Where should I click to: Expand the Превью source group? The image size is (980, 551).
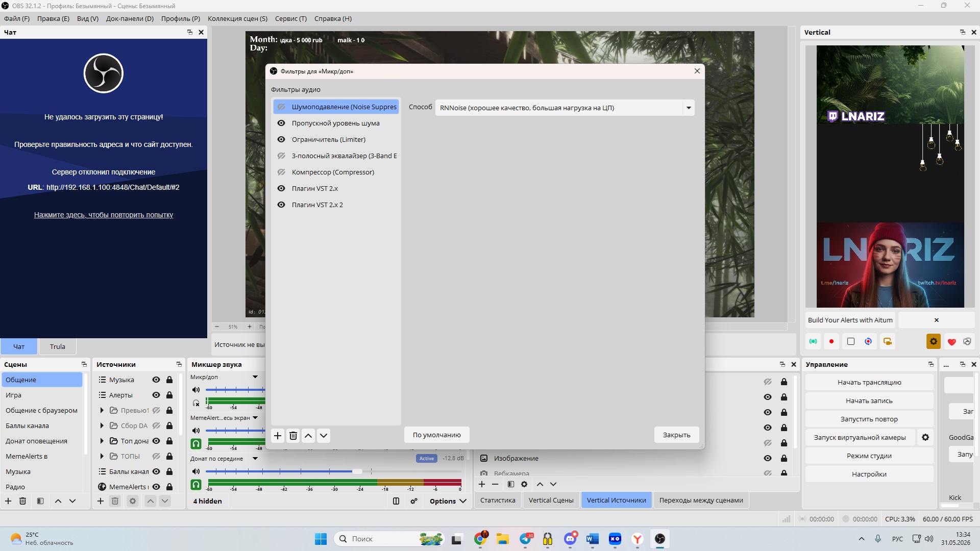(x=102, y=410)
